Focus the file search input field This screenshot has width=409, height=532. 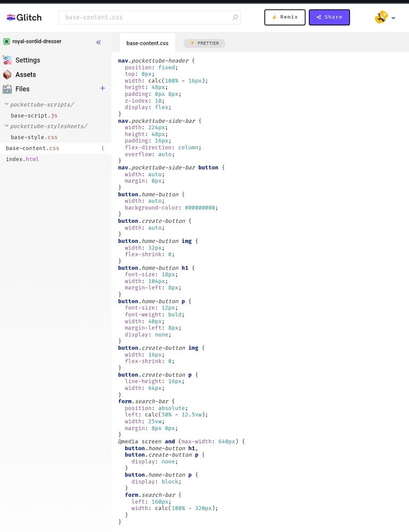(x=149, y=18)
